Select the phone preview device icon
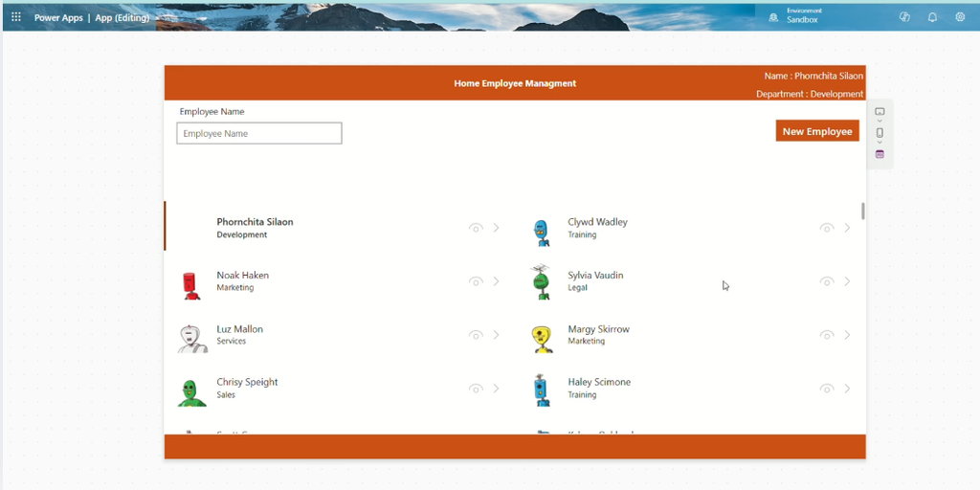 pyautogui.click(x=880, y=132)
